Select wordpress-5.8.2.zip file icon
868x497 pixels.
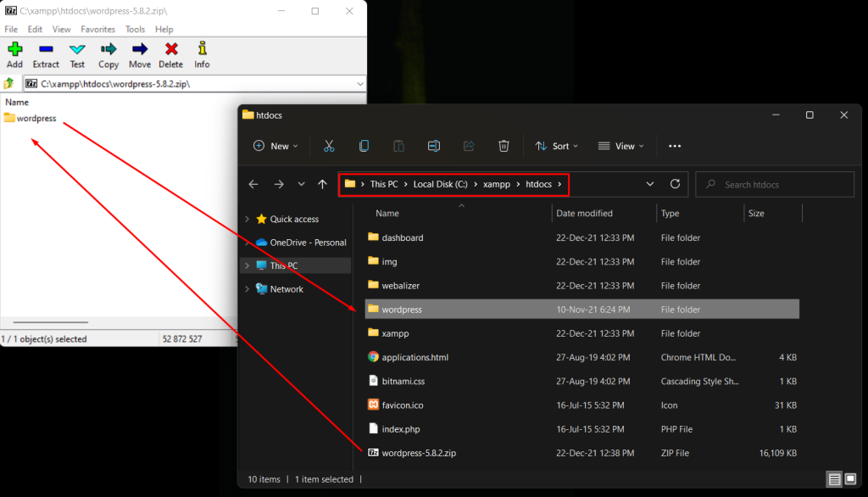coord(373,453)
